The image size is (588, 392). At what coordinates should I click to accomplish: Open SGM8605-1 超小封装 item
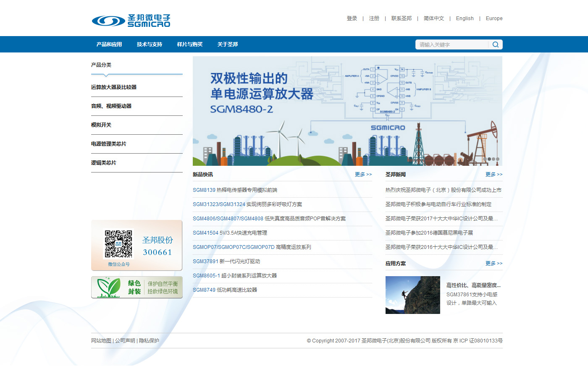pos(235,276)
